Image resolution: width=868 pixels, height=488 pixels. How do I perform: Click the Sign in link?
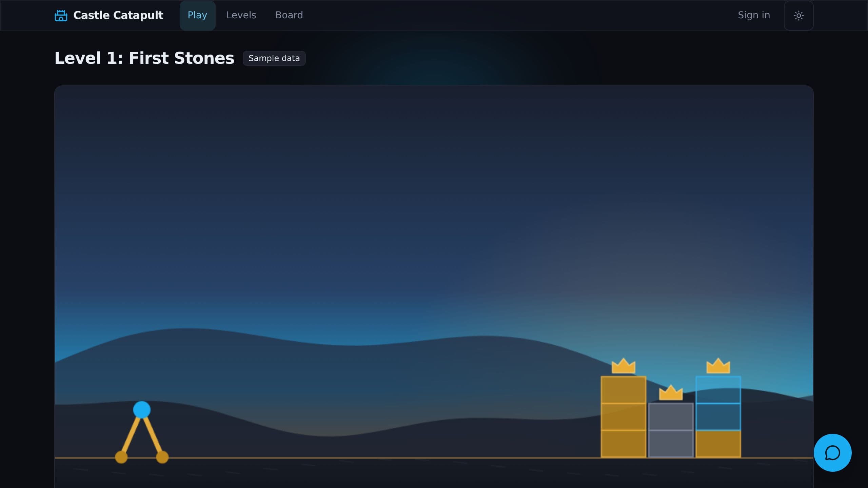pos(754,15)
